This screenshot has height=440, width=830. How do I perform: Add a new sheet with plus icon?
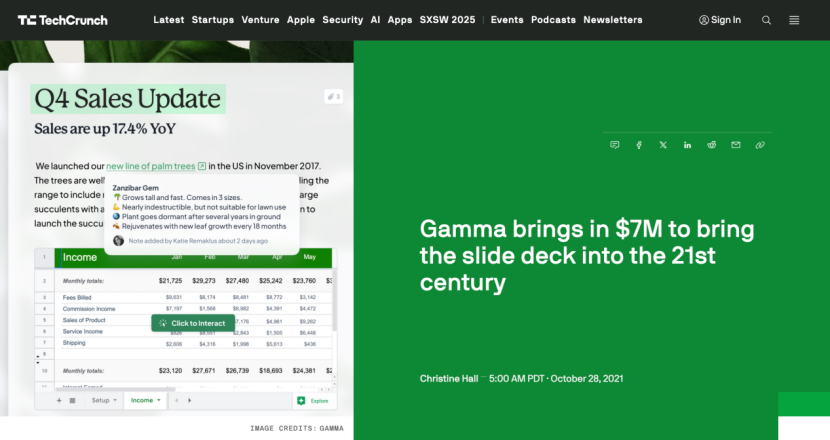(x=59, y=400)
